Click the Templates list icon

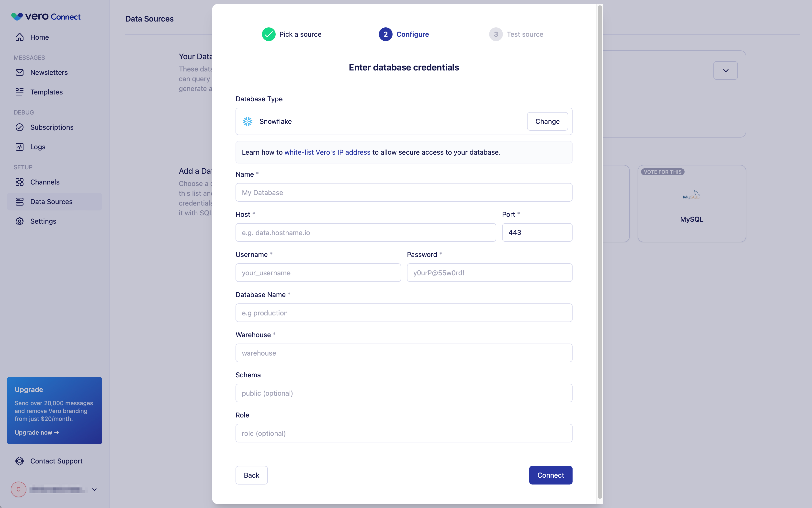[x=20, y=92]
